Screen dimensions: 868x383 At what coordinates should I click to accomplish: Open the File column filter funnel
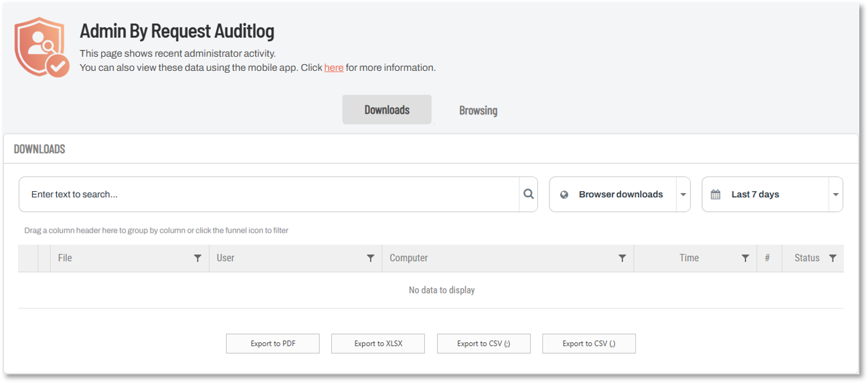click(197, 258)
